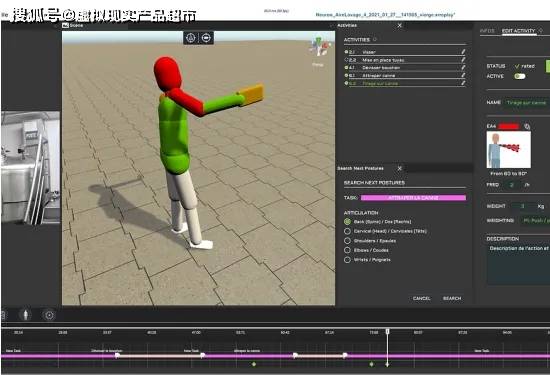Select activity row 2.2 'Mise en place tuyau'
The height and width of the screenshot is (375, 550).
(x=405, y=60)
